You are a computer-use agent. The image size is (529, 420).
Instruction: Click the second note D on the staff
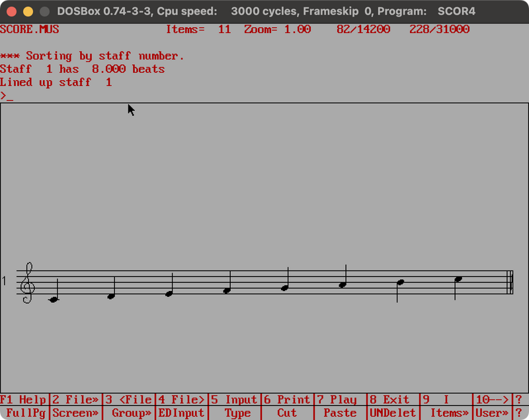111,296
